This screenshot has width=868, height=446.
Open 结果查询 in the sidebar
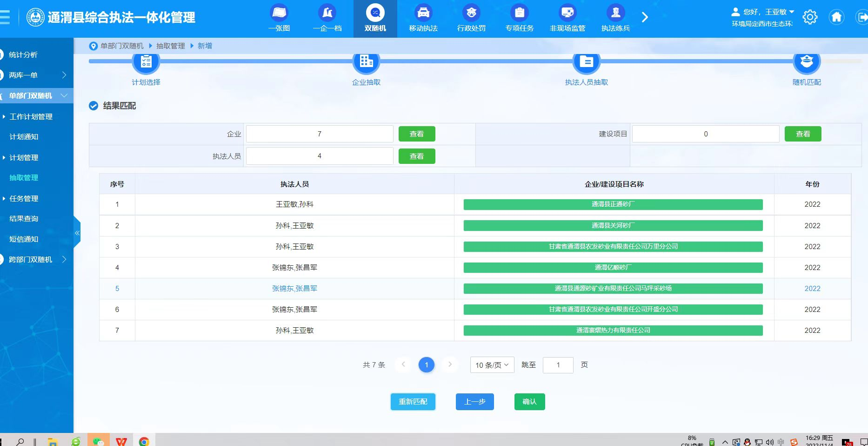[x=24, y=218]
